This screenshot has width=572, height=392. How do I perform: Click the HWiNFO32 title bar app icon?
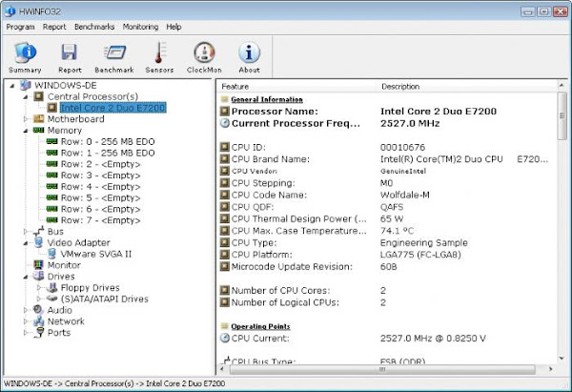[x=10, y=11]
